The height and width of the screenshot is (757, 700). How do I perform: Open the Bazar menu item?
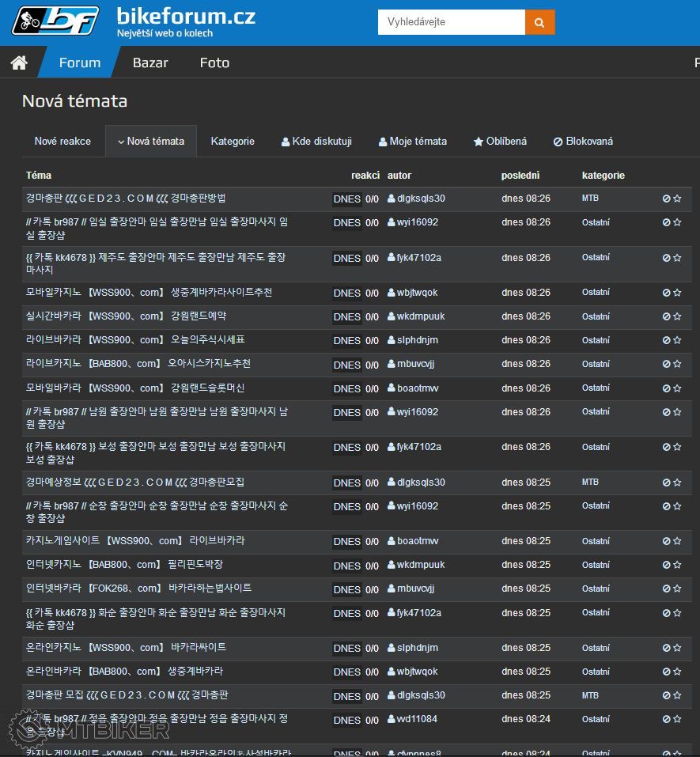pyautogui.click(x=150, y=63)
